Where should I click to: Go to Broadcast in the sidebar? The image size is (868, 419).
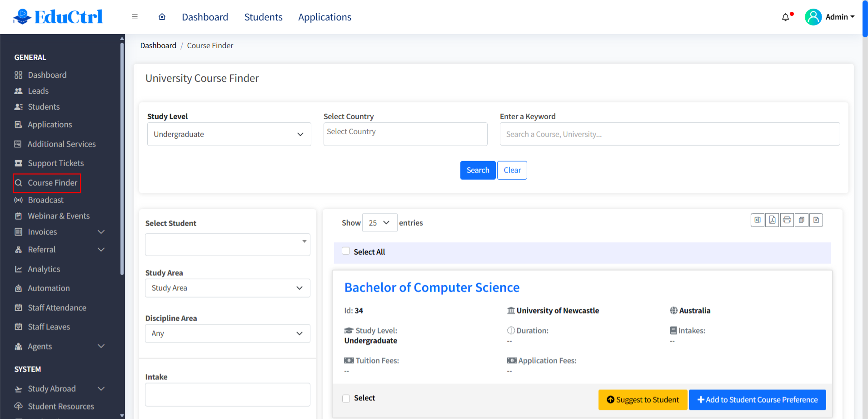point(45,200)
